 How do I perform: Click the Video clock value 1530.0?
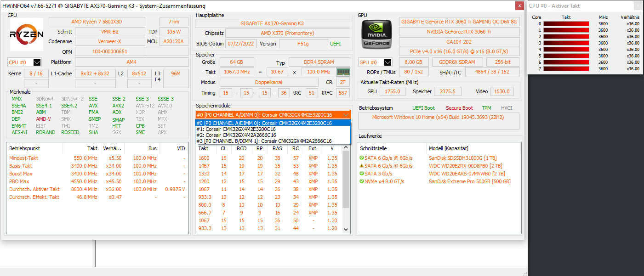pos(502,91)
